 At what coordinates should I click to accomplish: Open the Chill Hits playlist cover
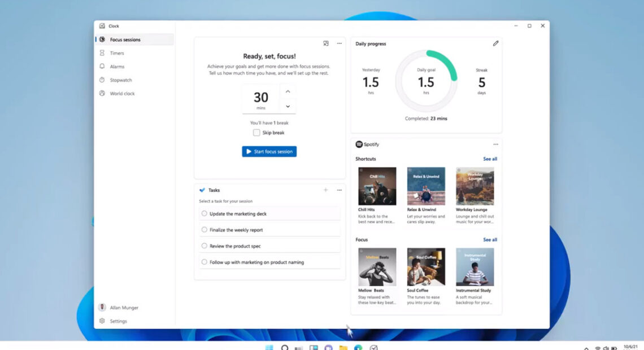coord(377,186)
